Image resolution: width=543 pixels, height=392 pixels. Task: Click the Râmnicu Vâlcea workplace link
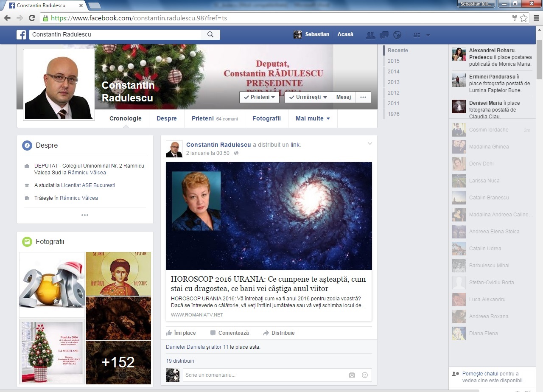tap(87, 173)
